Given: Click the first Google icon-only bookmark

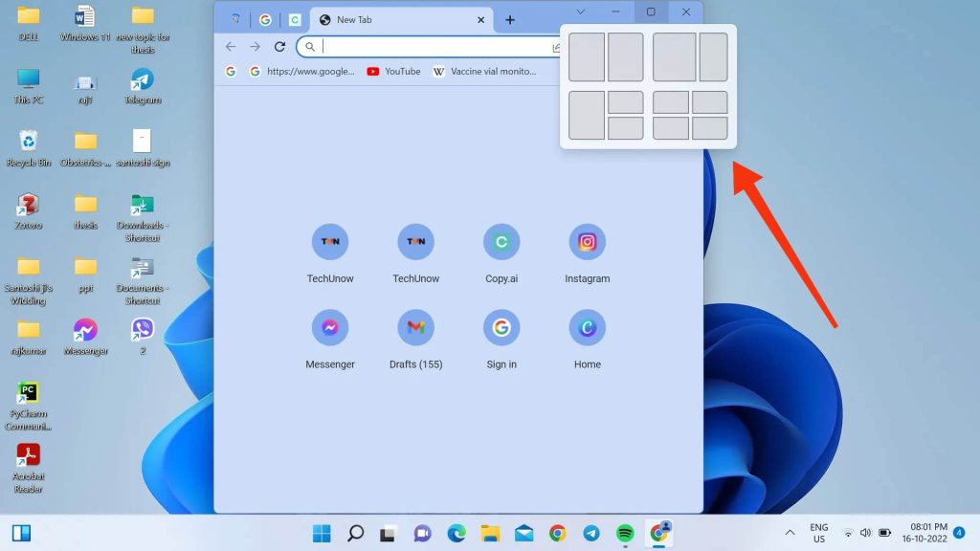Looking at the screenshot, I should (231, 71).
